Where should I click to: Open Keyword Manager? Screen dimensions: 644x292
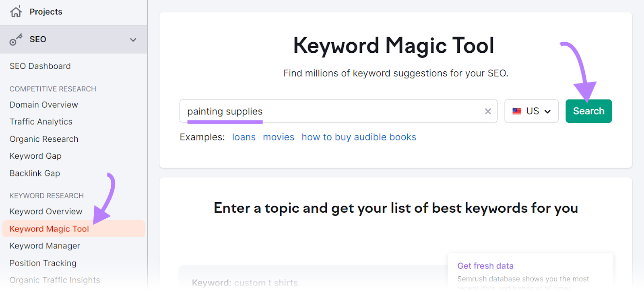pos(45,246)
